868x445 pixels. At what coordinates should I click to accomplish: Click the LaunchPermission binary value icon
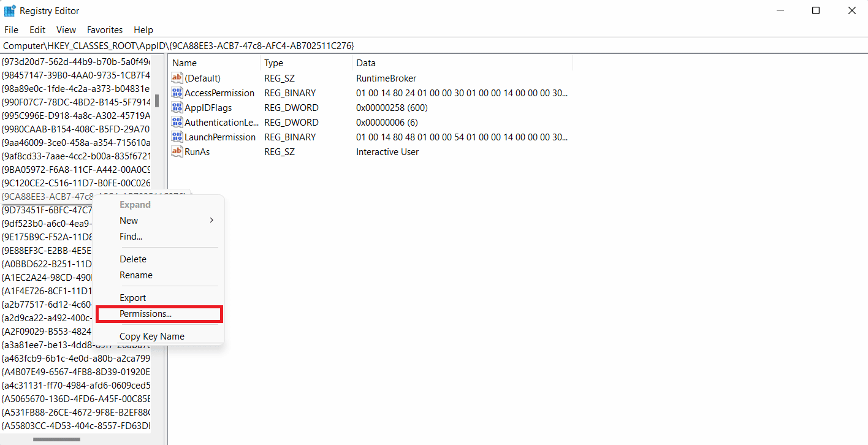point(177,137)
